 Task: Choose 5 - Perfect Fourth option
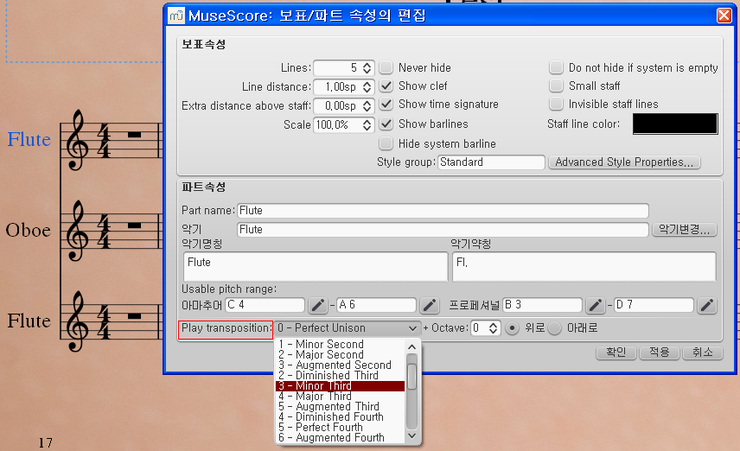tap(340, 427)
